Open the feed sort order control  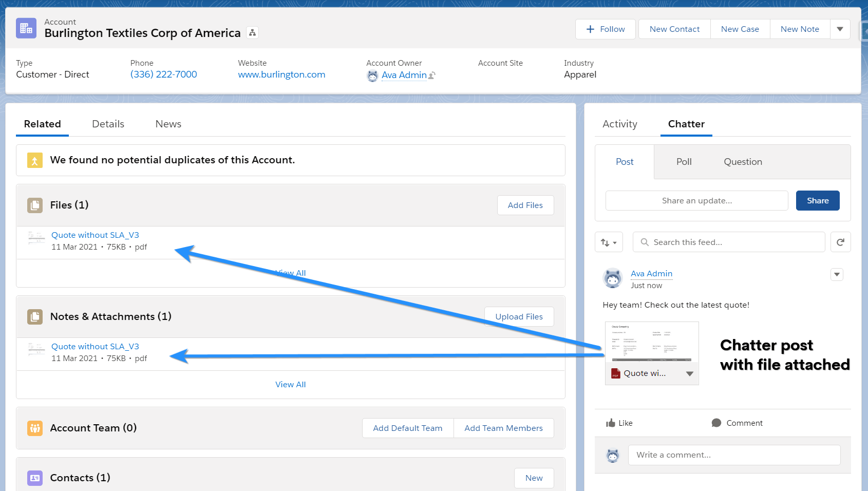click(x=609, y=241)
